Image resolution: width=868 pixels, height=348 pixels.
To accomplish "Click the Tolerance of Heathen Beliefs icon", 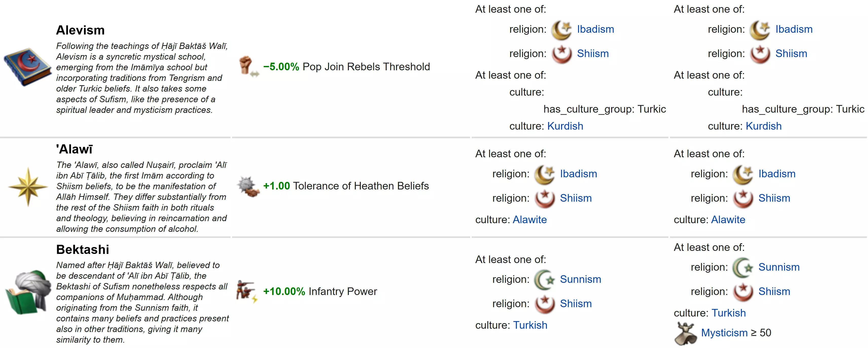I will (248, 186).
